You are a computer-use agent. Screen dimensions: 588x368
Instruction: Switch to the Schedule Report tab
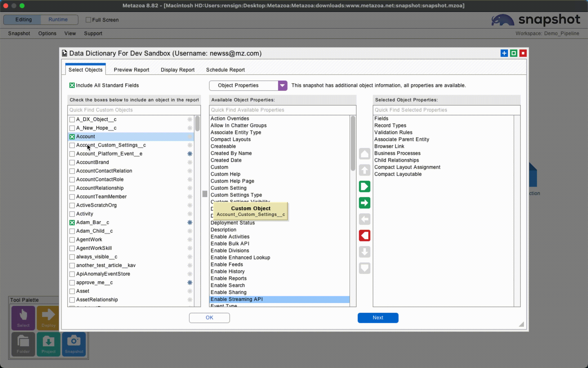coord(225,70)
